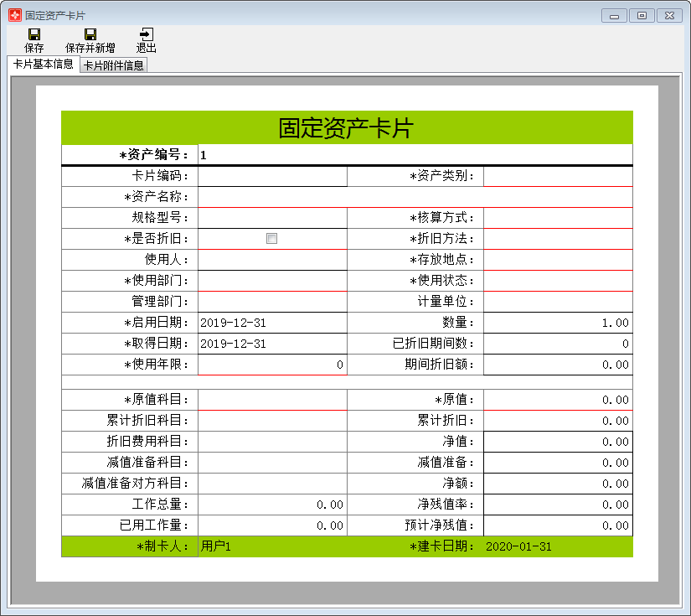Toggle the 是否折旧 checkbox

(x=271, y=238)
